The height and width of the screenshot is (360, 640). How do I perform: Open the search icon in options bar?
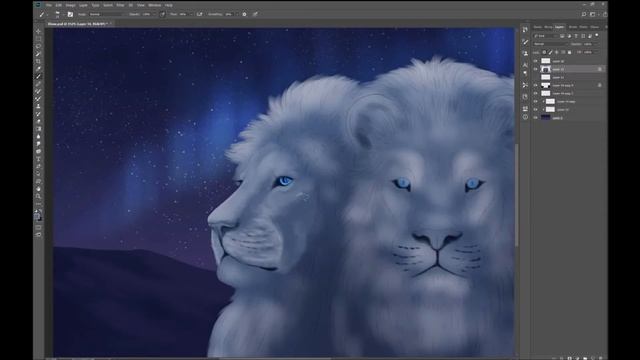coord(584,14)
